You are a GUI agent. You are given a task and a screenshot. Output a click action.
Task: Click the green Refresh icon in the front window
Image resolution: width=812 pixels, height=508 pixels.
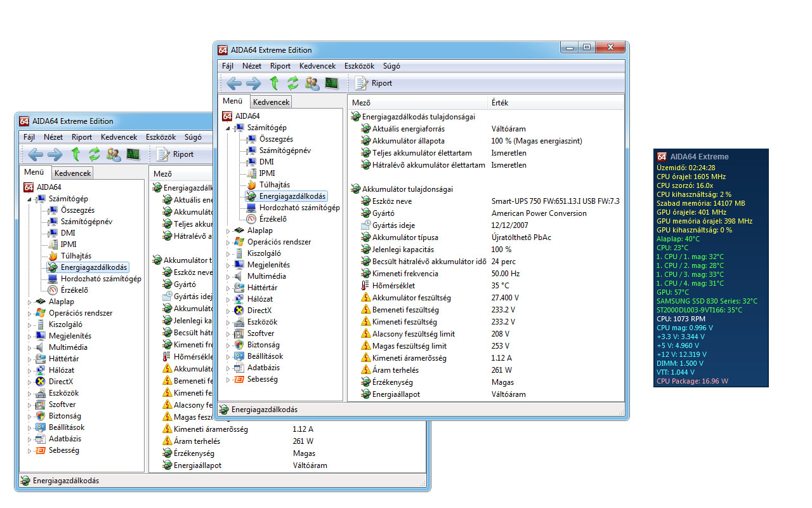292,83
